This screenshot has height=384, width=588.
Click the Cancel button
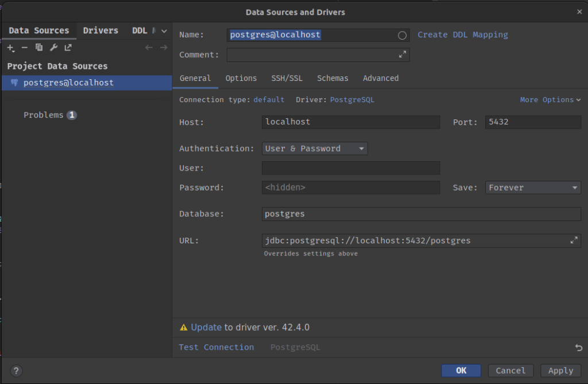tap(510, 370)
